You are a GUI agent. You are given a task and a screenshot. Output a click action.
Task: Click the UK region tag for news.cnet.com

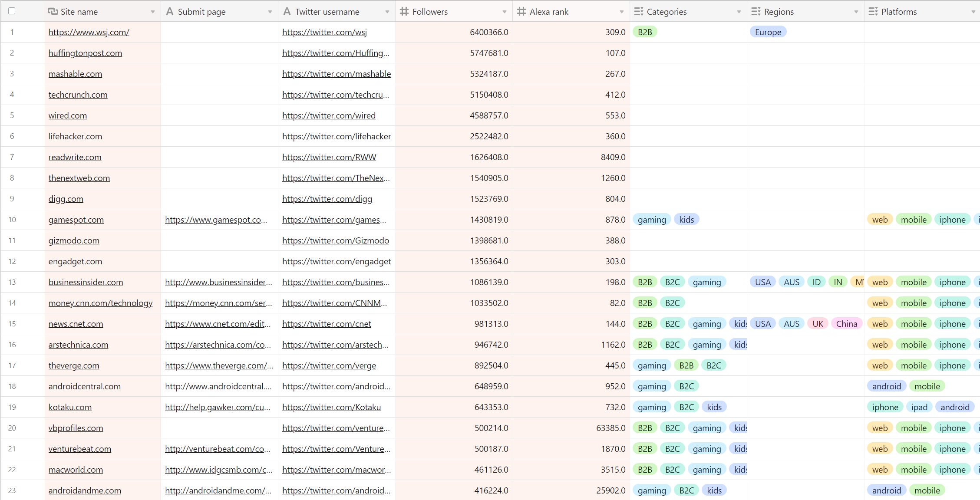coord(818,324)
